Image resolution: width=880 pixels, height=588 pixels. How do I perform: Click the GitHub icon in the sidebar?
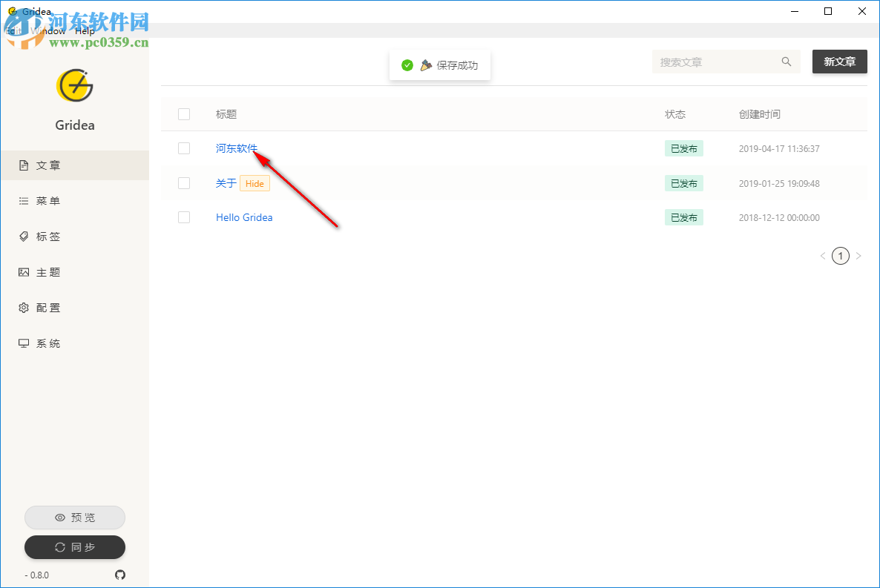[120, 575]
